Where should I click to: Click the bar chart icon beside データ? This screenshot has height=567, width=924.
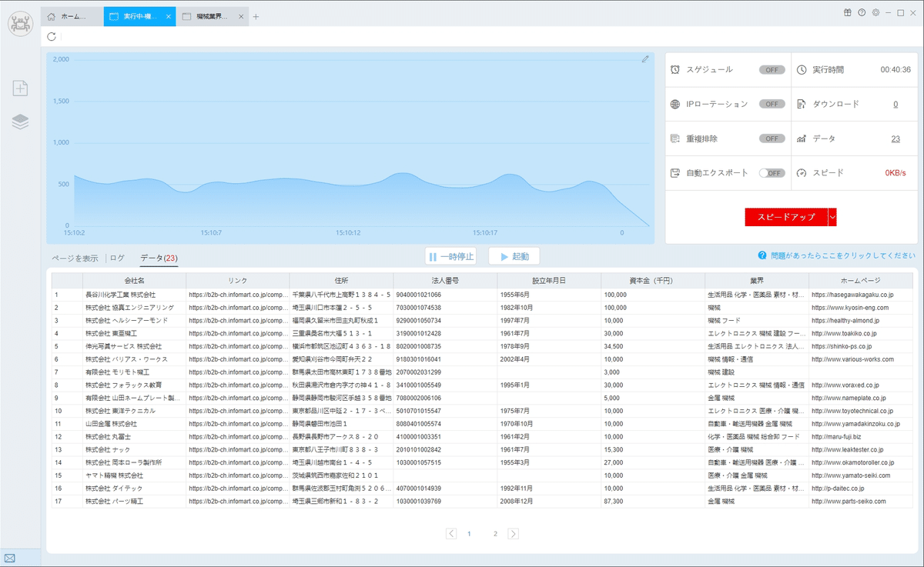[x=802, y=138]
